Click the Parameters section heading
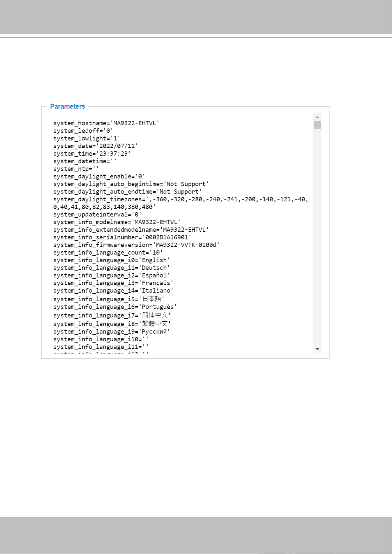The width and height of the screenshot is (392, 554). pyautogui.click(x=68, y=107)
